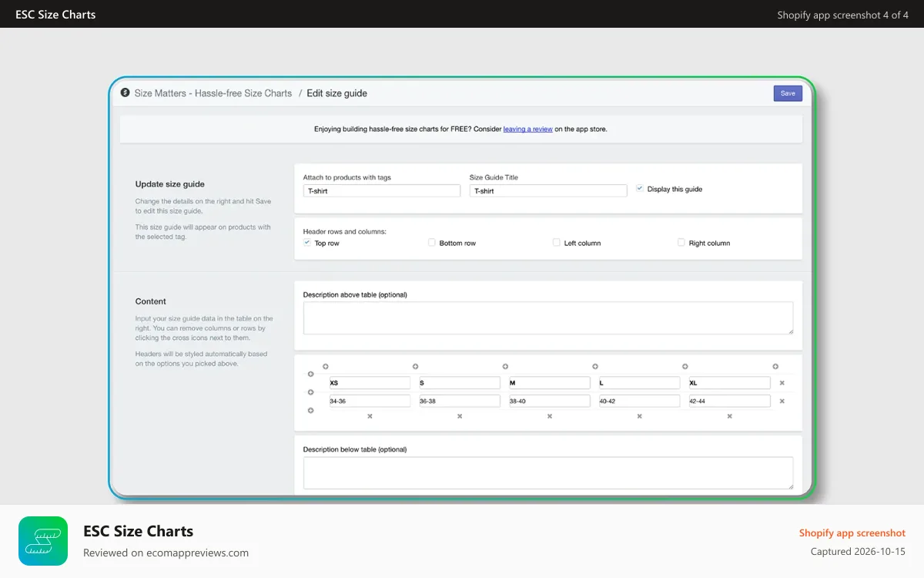Edit the XS header cell
Viewport: 924px width, 578px height.
point(370,383)
